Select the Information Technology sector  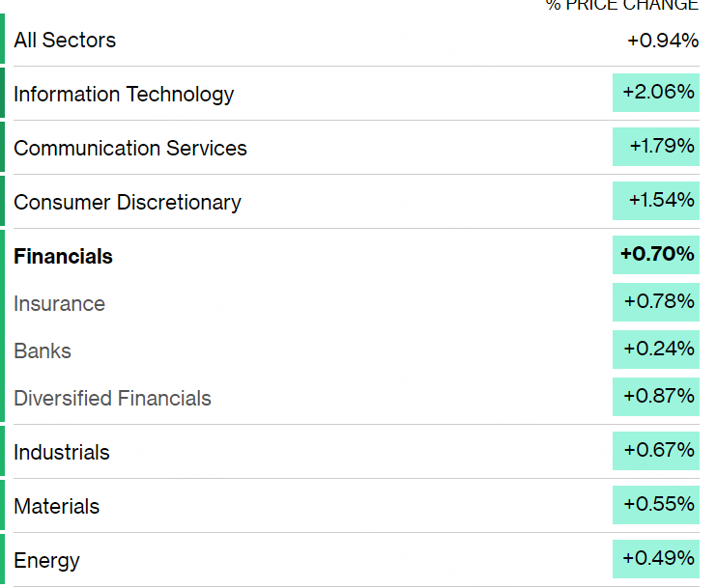(x=124, y=95)
